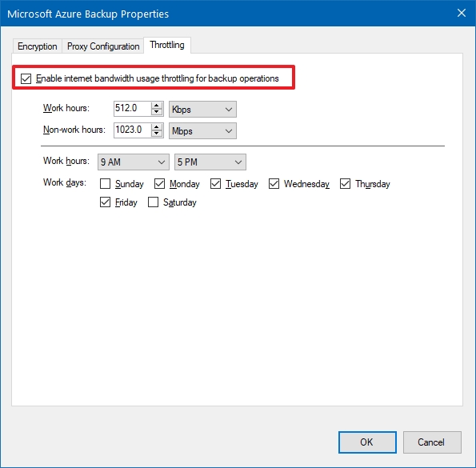Check the Sunday work day checkbox
Viewport: 476px width, 468px height.
coord(105,184)
